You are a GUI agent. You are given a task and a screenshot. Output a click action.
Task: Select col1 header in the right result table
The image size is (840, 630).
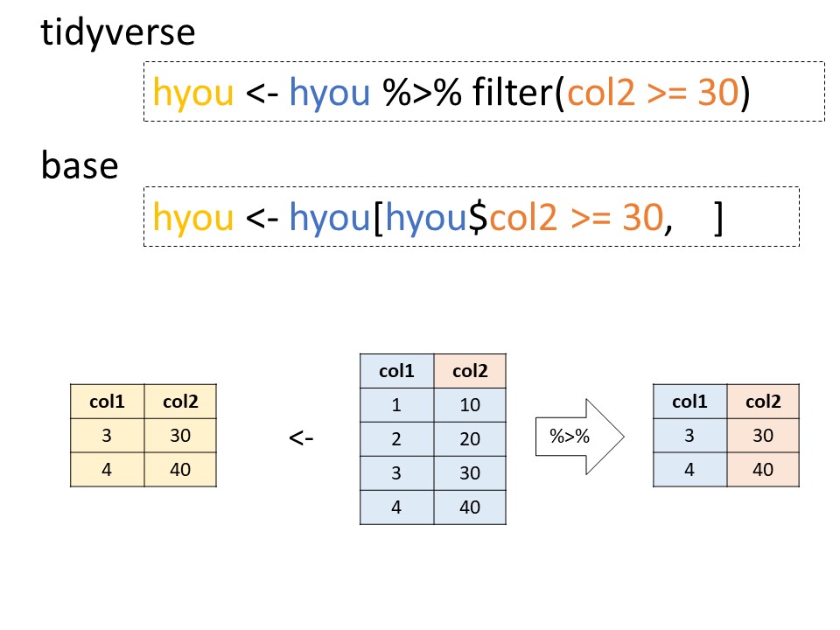coord(689,402)
